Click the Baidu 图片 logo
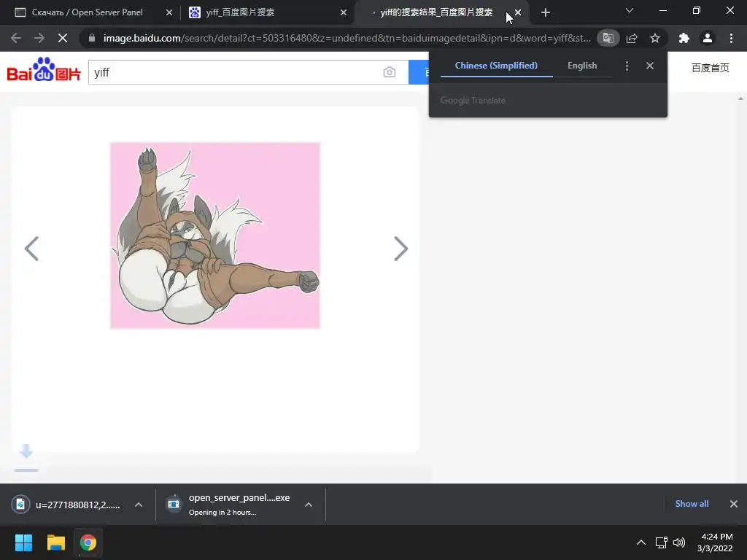Image resolution: width=747 pixels, height=560 pixels. [43, 70]
